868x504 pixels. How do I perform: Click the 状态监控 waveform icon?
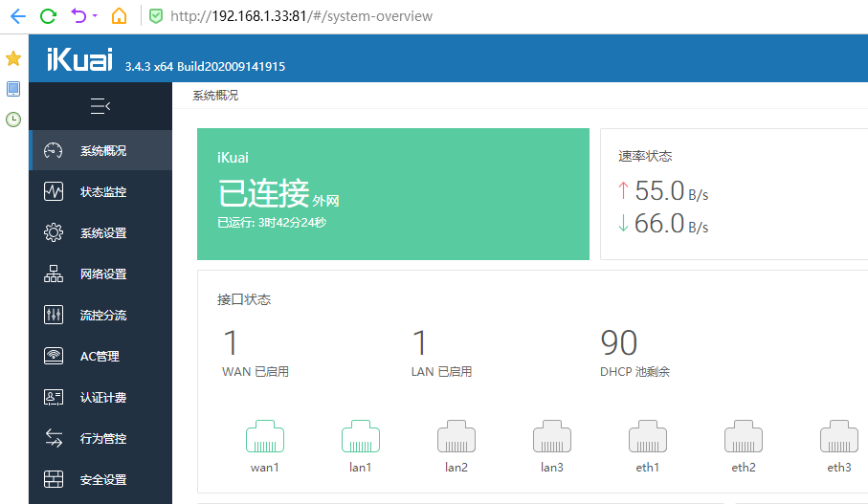click(54, 191)
